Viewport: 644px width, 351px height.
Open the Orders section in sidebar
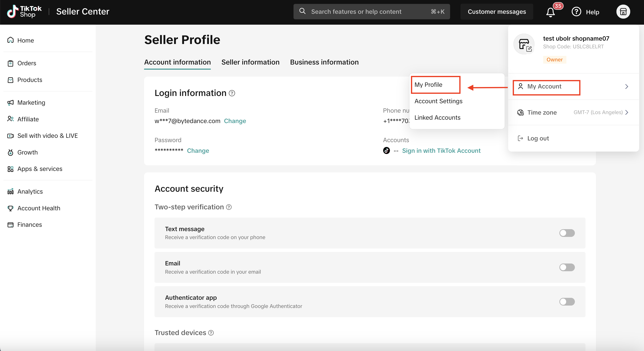(x=27, y=63)
